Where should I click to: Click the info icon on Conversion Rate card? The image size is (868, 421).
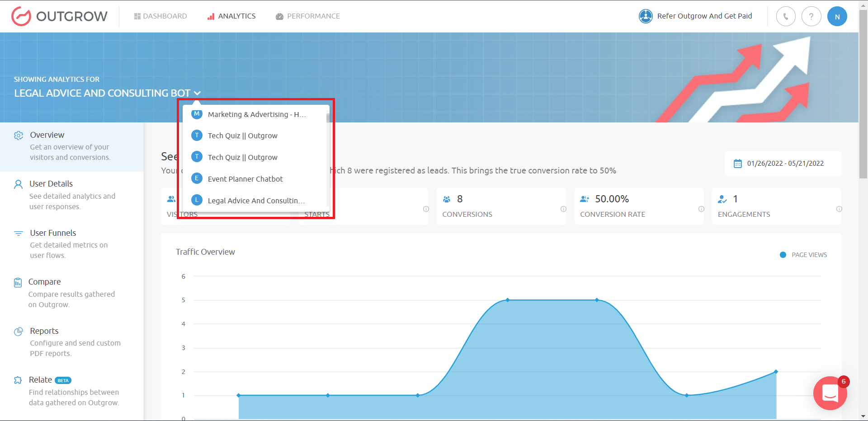pos(701,209)
